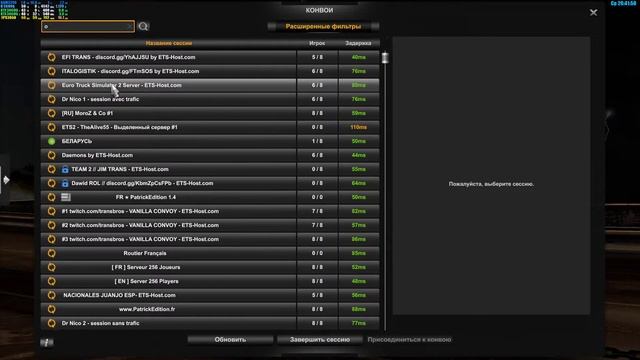
Task: Click the 44ms latency of Daemons session
Action: 358,155
